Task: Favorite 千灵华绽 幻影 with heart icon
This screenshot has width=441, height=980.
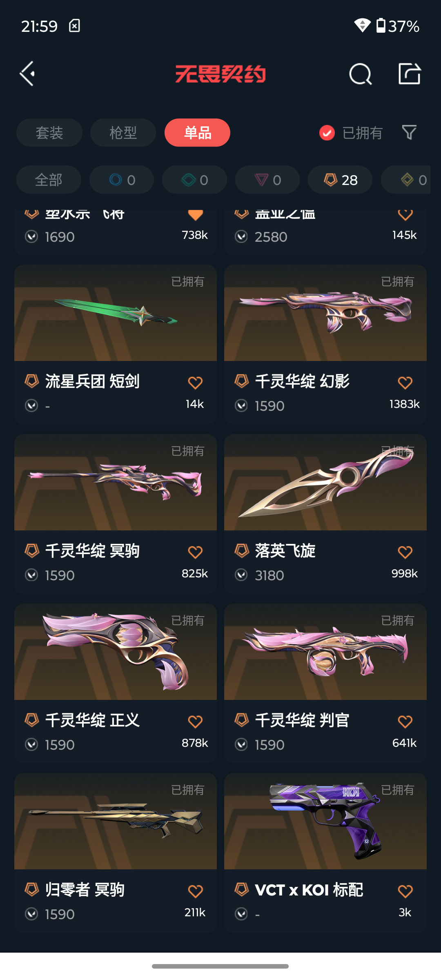Action: (x=405, y=383)
